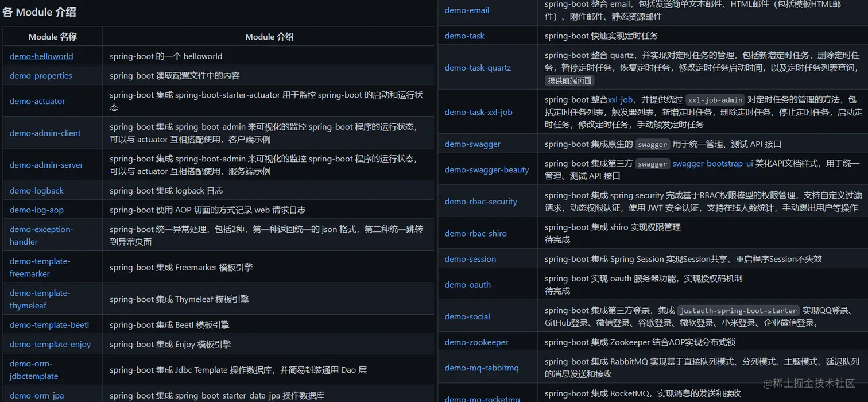Open the demo-exception-handler link

coord(41,235)
